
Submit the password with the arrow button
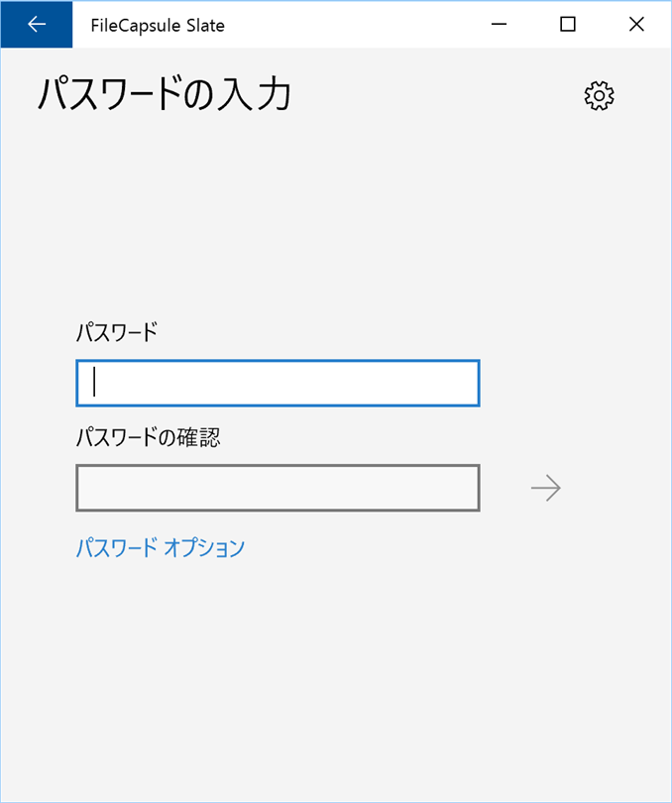tap(546, 488)
